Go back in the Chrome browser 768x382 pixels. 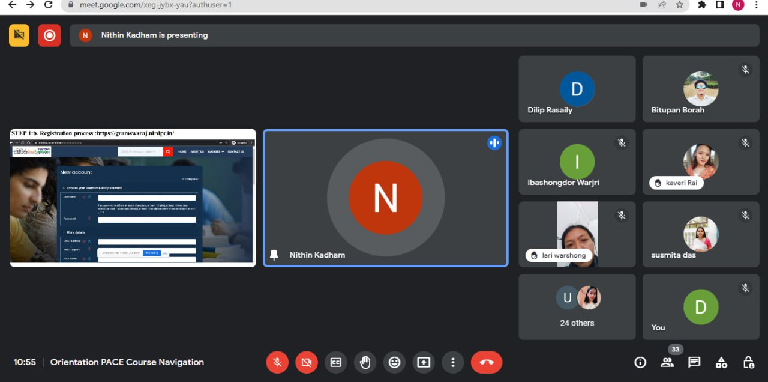pos(12,4)
